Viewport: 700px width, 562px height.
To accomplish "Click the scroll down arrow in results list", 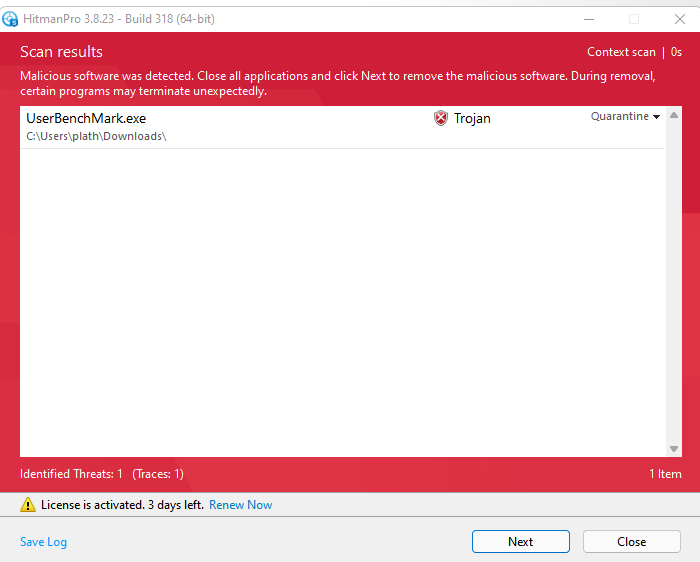I will [674, 449].
